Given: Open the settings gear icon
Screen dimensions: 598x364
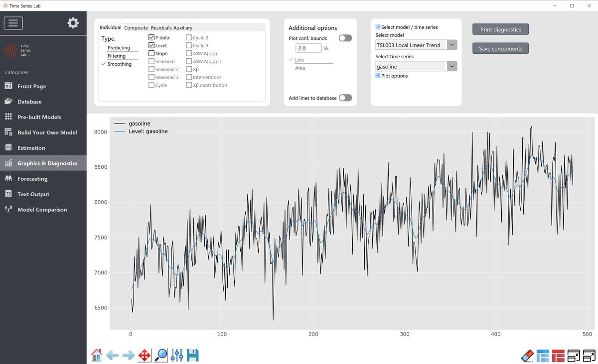Looking at the screenshot, I should click(x=73, y=23).
